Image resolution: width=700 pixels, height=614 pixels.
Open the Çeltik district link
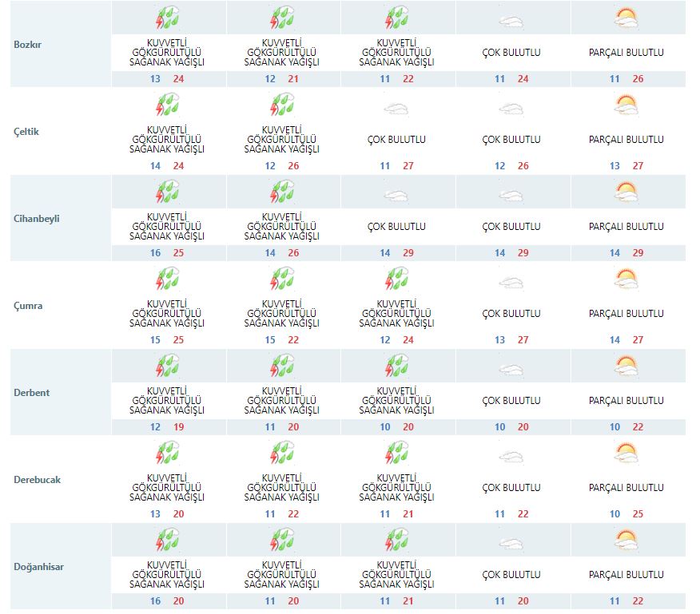click(27, 132)
